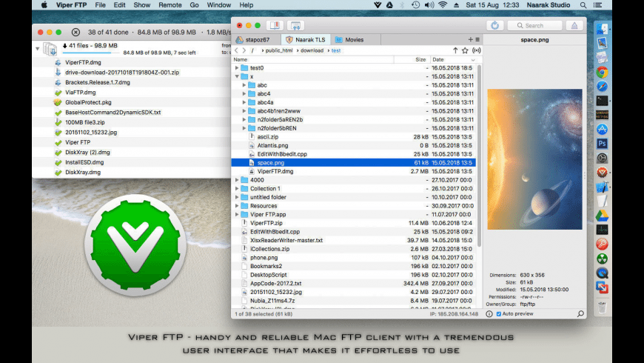Sort by Size column header
644x363 pixels.
click(x=412, y=59)
